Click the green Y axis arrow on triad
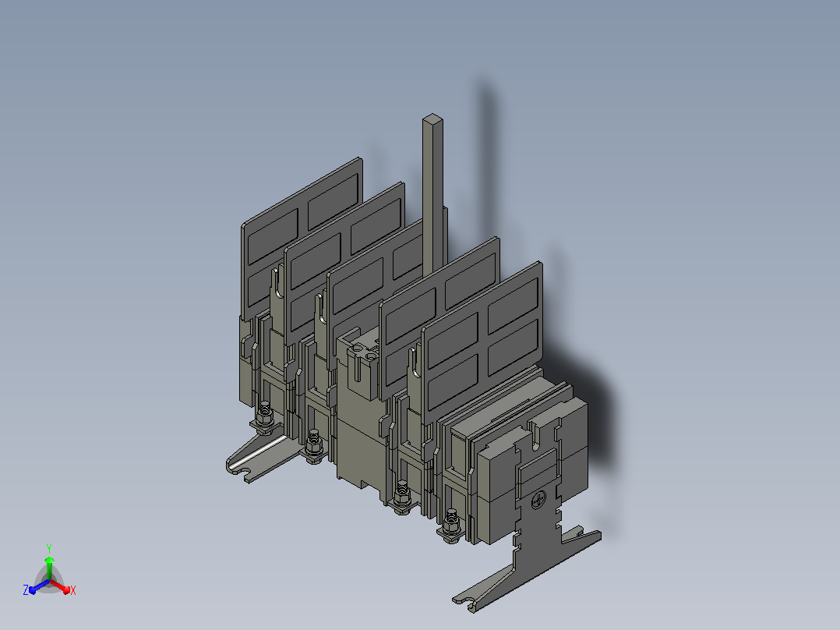Viewport: 840px width, 630px height. 49,567
